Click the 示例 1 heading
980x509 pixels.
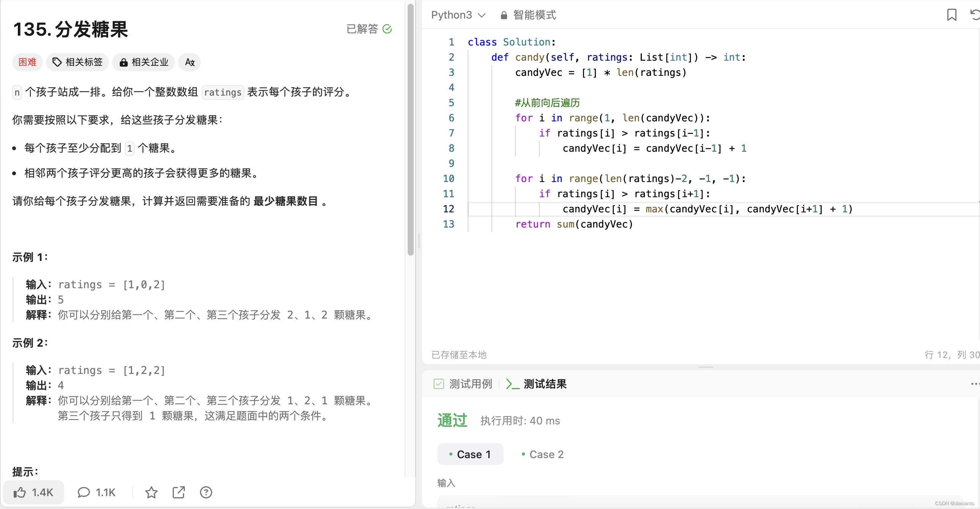tap(30, 257)
